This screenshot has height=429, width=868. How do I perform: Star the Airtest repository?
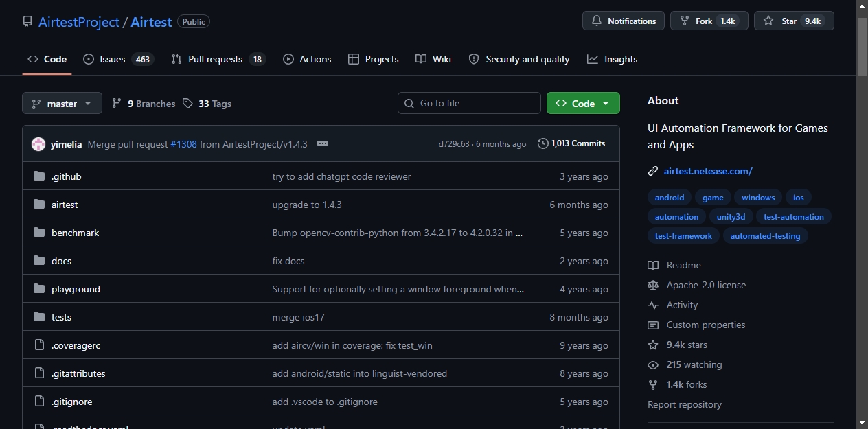[794, 21]
